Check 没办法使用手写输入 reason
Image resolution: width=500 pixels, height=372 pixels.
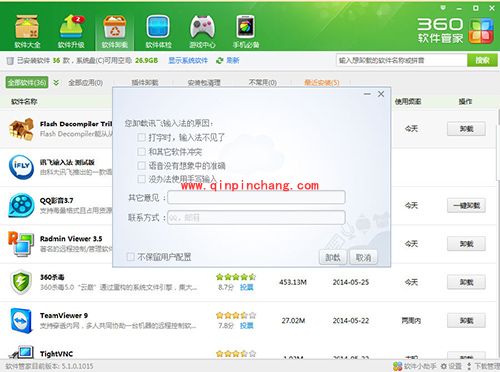pos(141,179)
